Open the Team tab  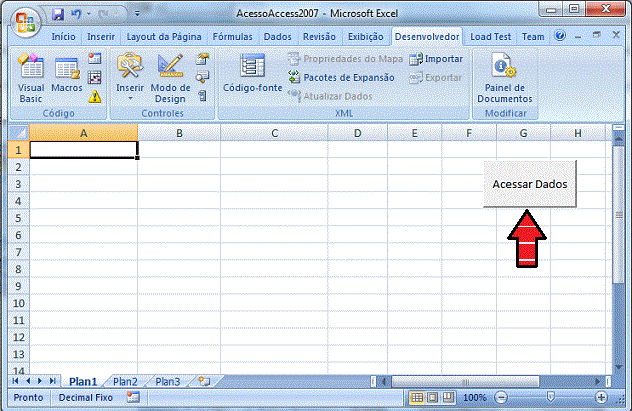point(533,37)
